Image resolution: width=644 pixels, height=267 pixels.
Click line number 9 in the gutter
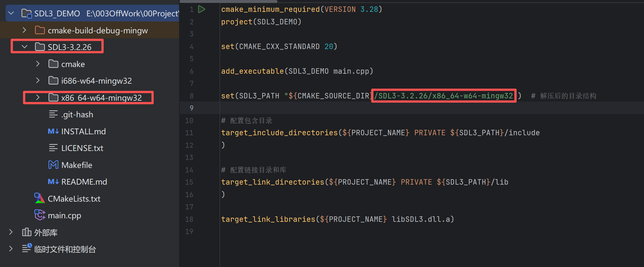tap(192, 108)
